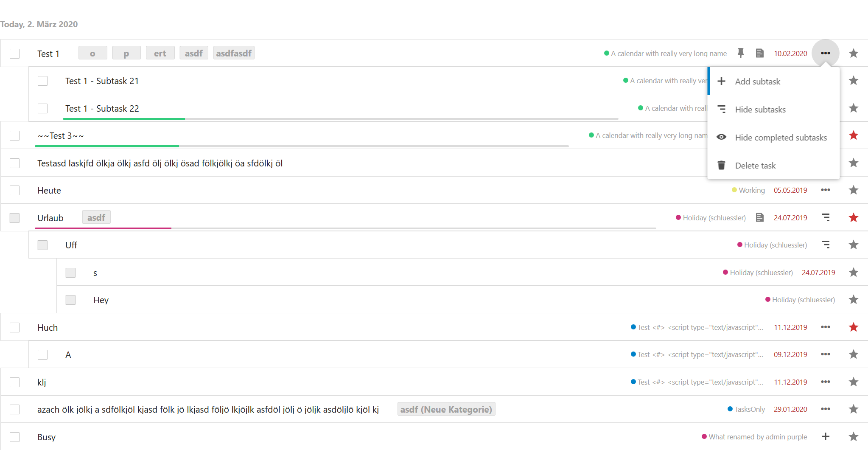Choose Hide completed subtasks
Image resolution: width=868 pixels, height=450 pixels.
coord(781,137)
